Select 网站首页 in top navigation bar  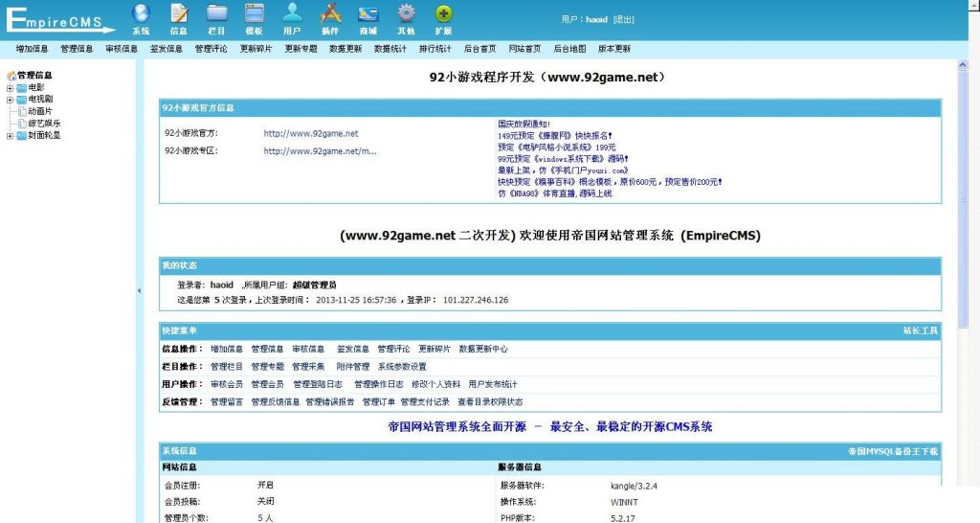524,49
